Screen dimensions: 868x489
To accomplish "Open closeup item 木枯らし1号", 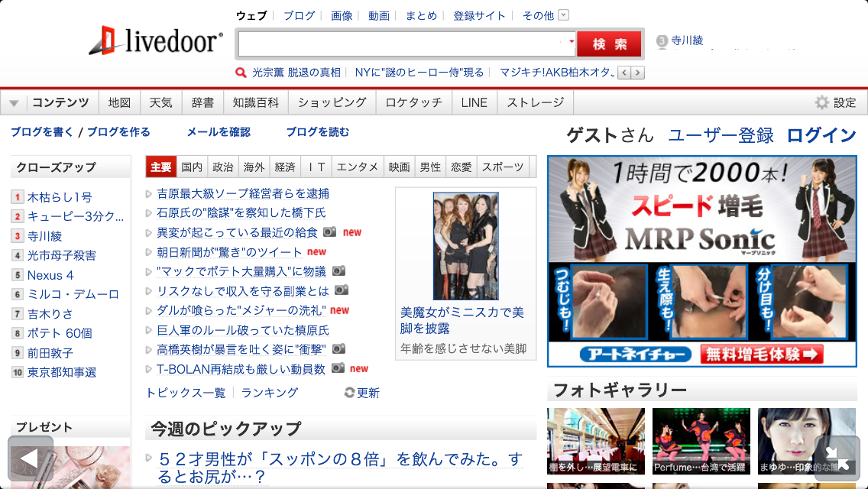I will [x=60, y=197].
